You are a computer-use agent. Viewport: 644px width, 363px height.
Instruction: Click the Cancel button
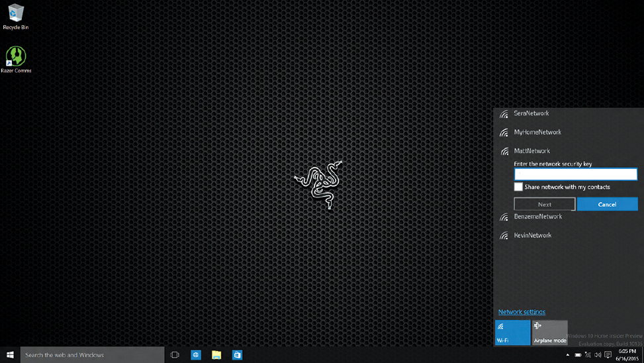pyautogui.click(x=607, y=204)
